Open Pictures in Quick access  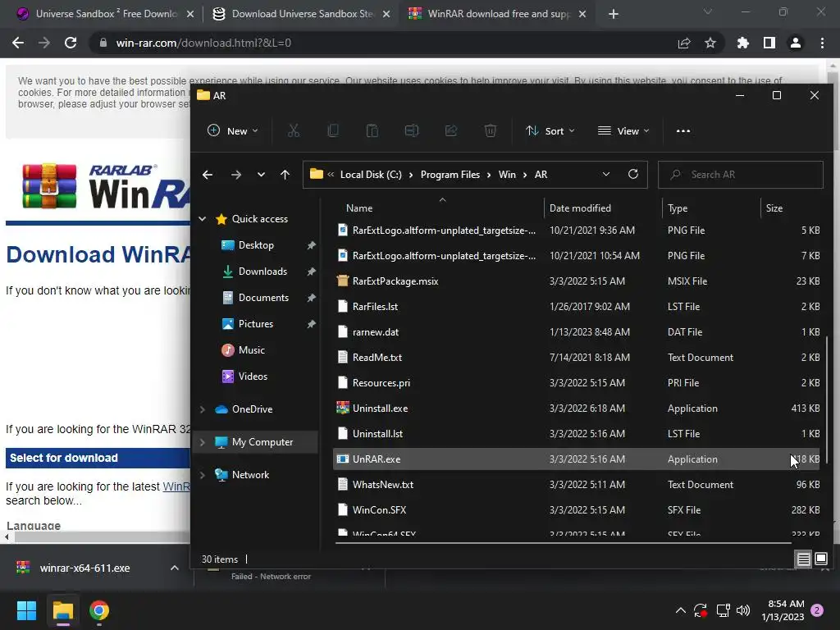[256, 323]
